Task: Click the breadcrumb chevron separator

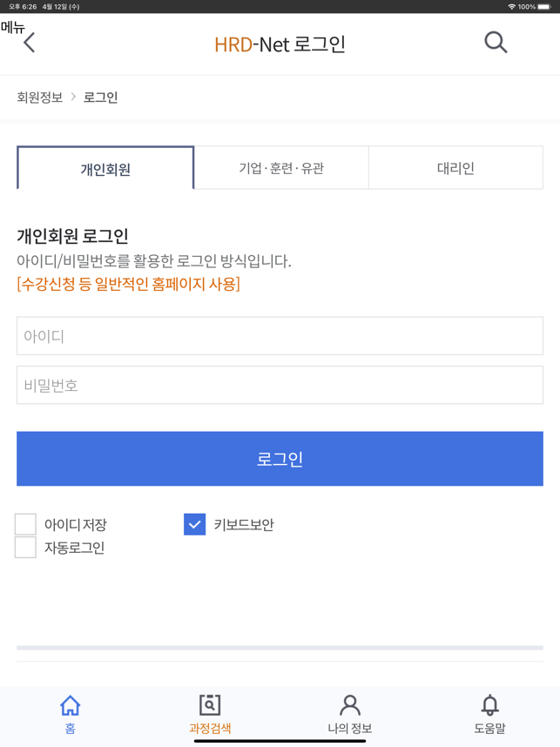Action: [73, 97]
